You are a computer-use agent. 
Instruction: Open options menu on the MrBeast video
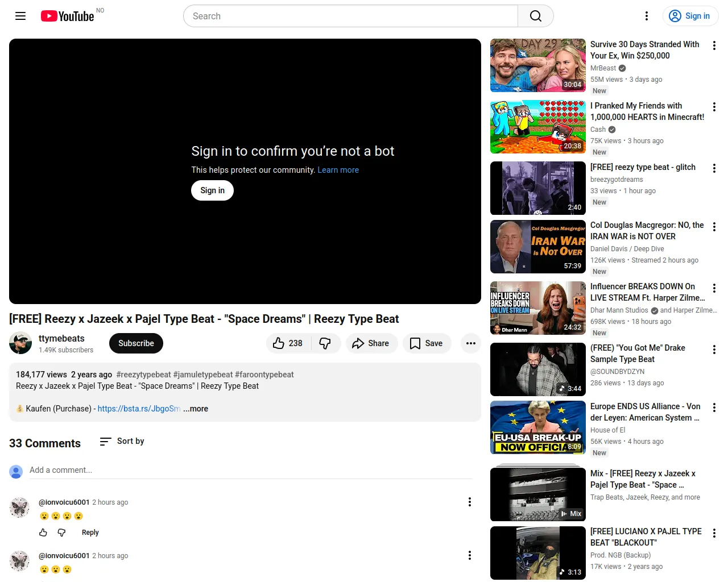[714, 45]
